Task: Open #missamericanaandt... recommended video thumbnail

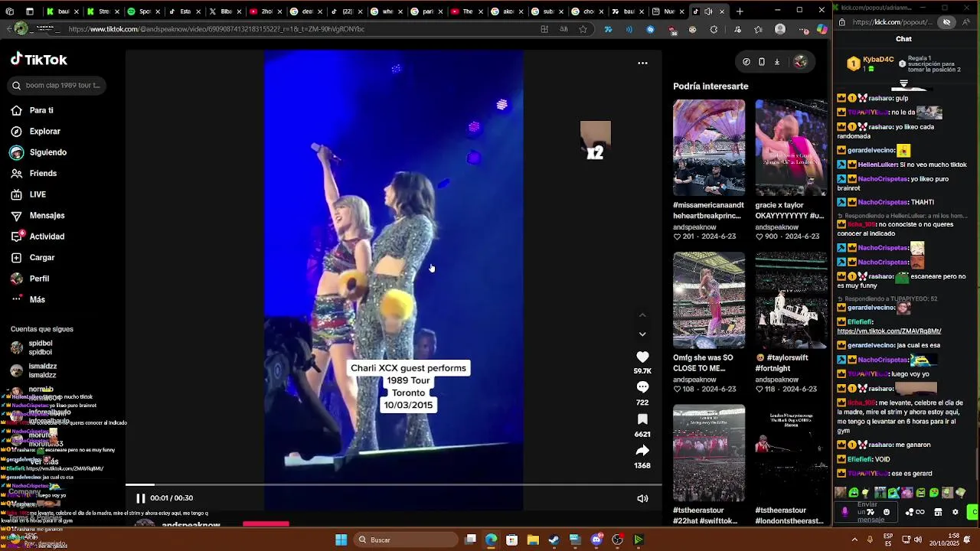Action: tap(709, 148)
